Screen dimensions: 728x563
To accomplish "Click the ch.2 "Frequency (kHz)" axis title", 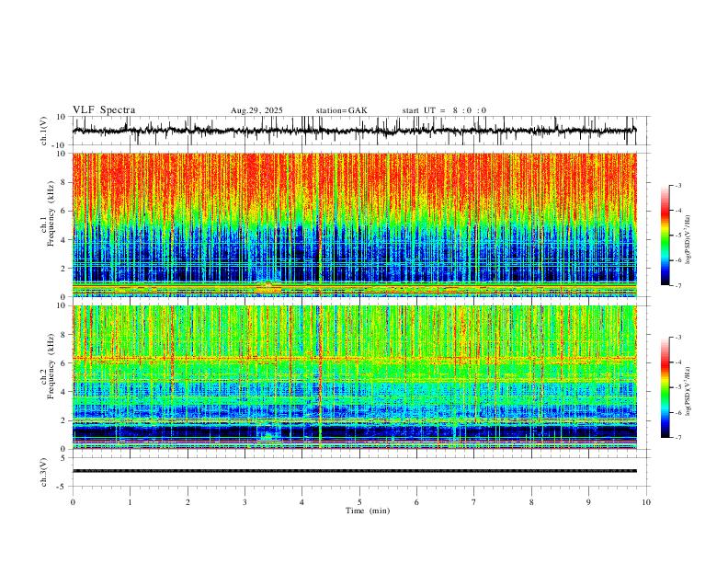I will point(51,366).
